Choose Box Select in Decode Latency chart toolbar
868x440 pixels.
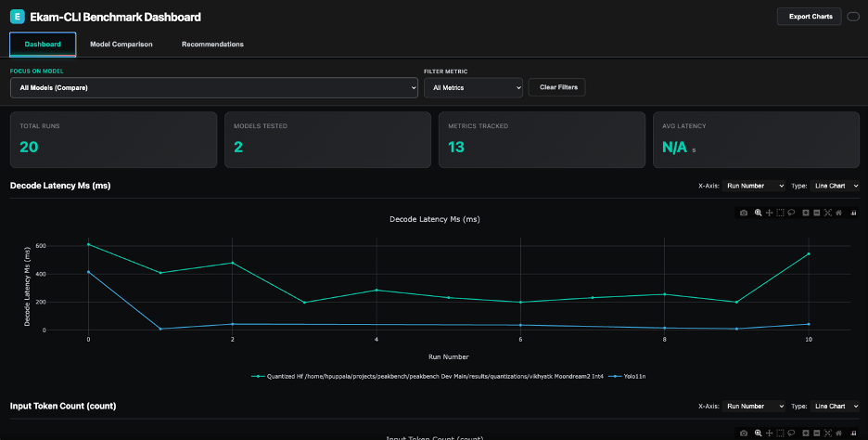coord(780,213)
